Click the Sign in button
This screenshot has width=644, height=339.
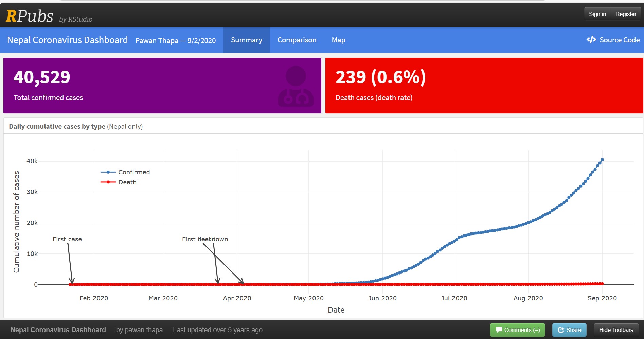click(x=597, y=14)
